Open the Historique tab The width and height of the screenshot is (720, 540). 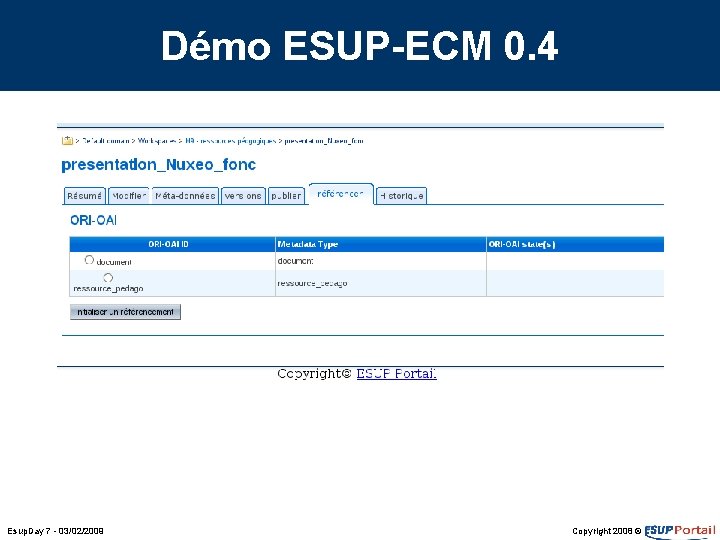click(x=402, y=196)
